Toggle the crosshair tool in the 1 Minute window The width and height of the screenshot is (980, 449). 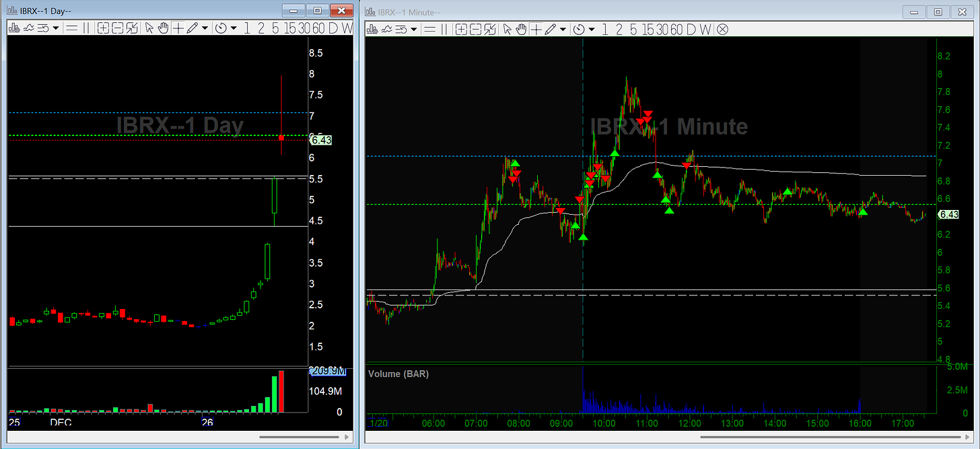point(536,29)
